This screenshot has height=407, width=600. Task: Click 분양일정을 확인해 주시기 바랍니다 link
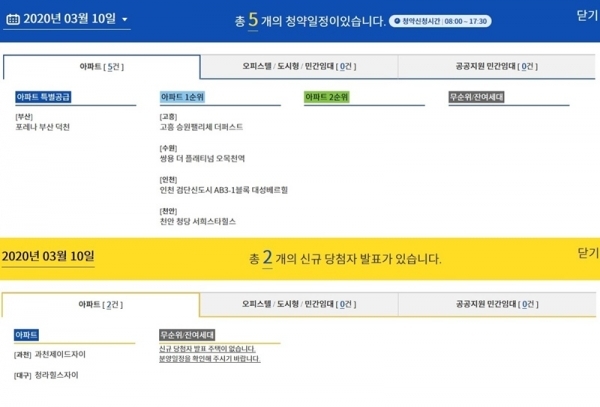210,359
